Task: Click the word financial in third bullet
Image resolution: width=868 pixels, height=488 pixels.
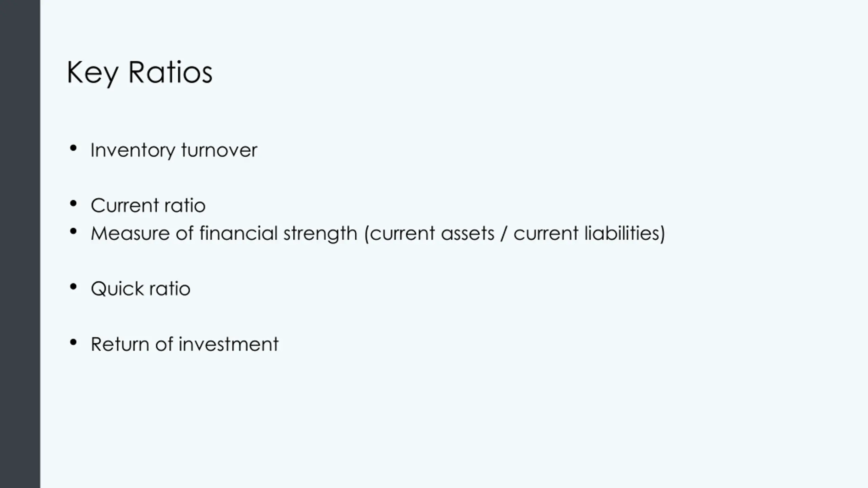Action: pyautogui.click(x=238, y=233)
